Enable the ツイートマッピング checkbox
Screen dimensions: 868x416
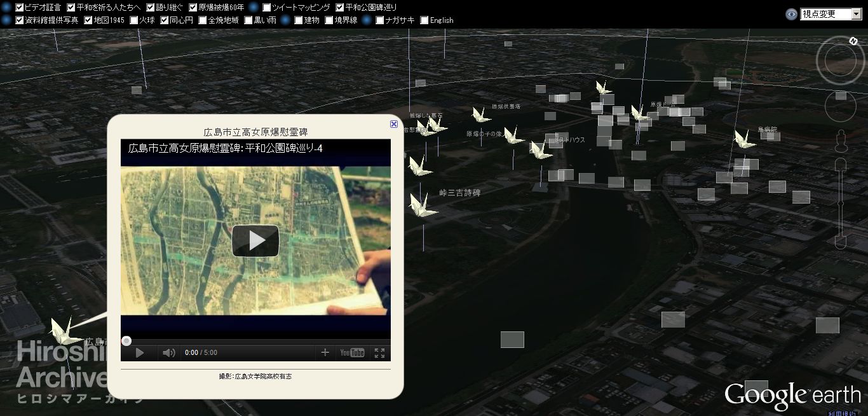(266, 8)
